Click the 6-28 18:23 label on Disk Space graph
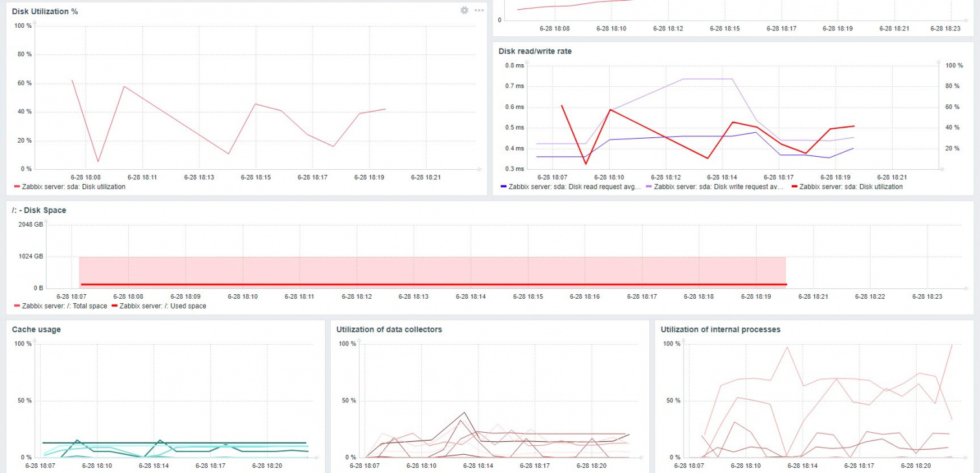Screen dimensions: 980x473 (x=927, y=296)
